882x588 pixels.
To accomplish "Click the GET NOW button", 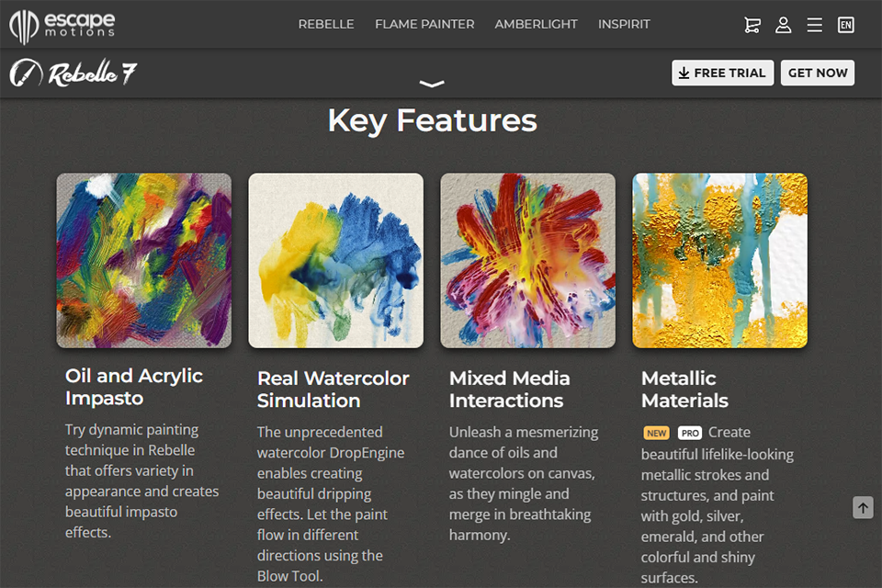I will pos(818,73).
